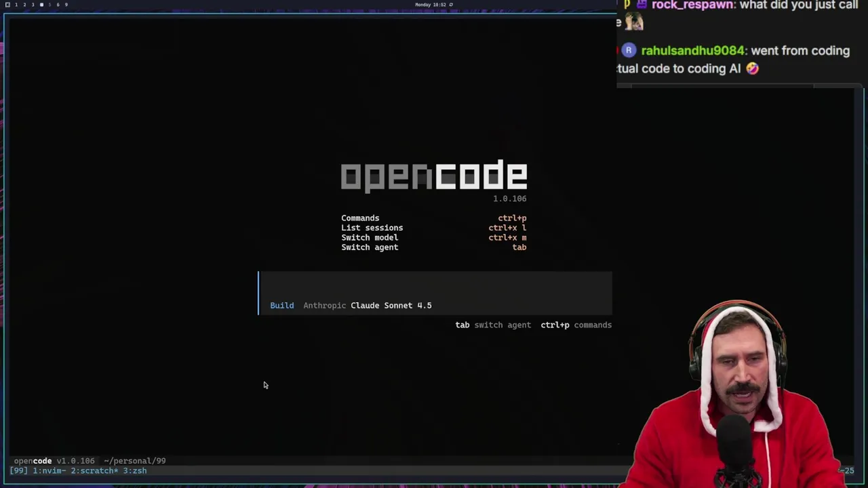The width and height of the screenshot is (868, 488).
Task: Click the active workspace square indicator
Action: coord(41,5)
